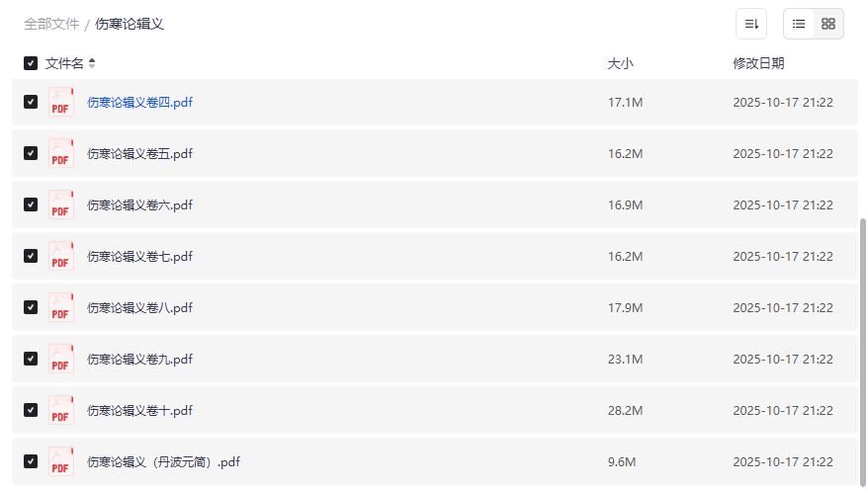Click PDF icon of 伤寒论辑义（丹波元简）.pdf
The height and width of the screenshot is (489, 868).
click(x=61, y=461)
